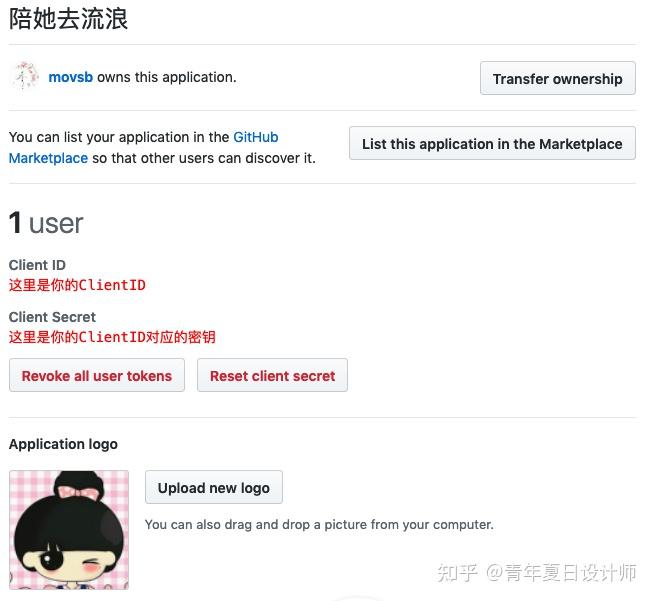This screenshot has height=601, width=653.
Task: Click the Transfer ownership button
Action: (x=558, y=78)
